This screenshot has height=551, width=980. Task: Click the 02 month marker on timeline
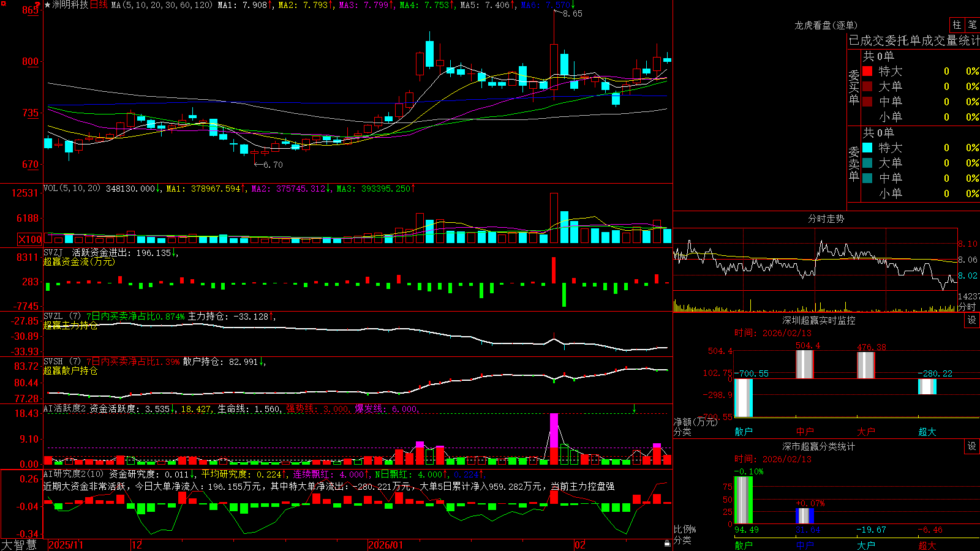pos(580,545)
